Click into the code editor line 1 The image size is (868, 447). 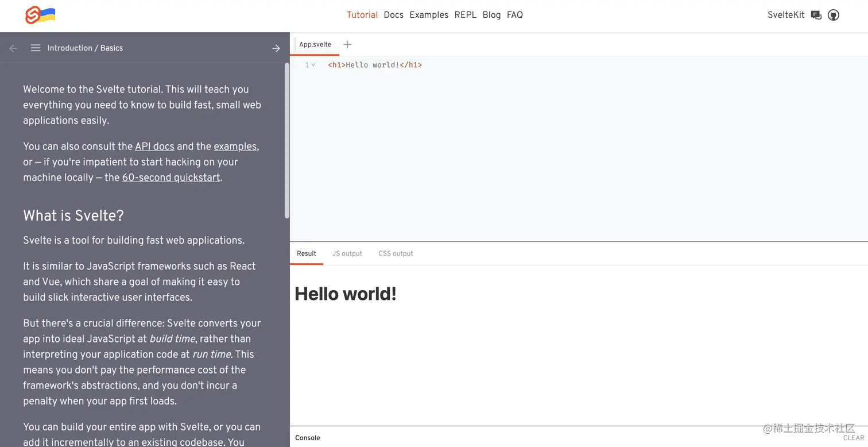(x=375, y=65)
